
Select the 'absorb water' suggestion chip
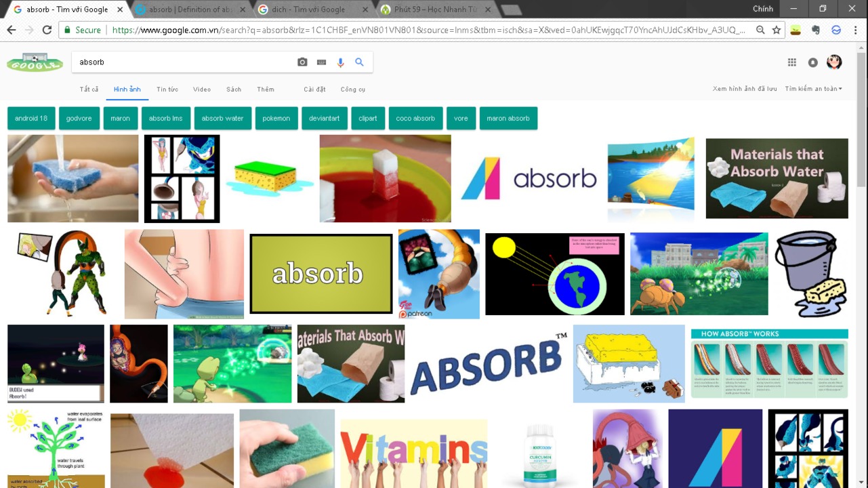click(222, 118)
